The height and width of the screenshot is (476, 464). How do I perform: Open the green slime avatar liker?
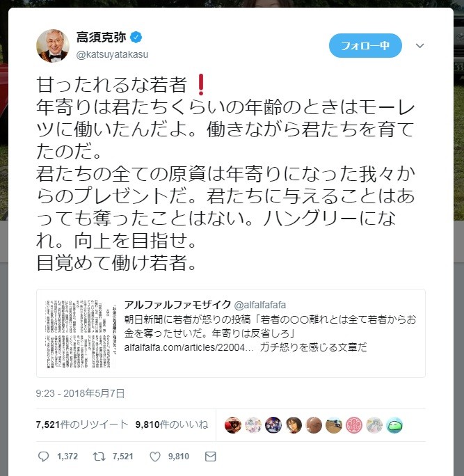click(394, 425)
